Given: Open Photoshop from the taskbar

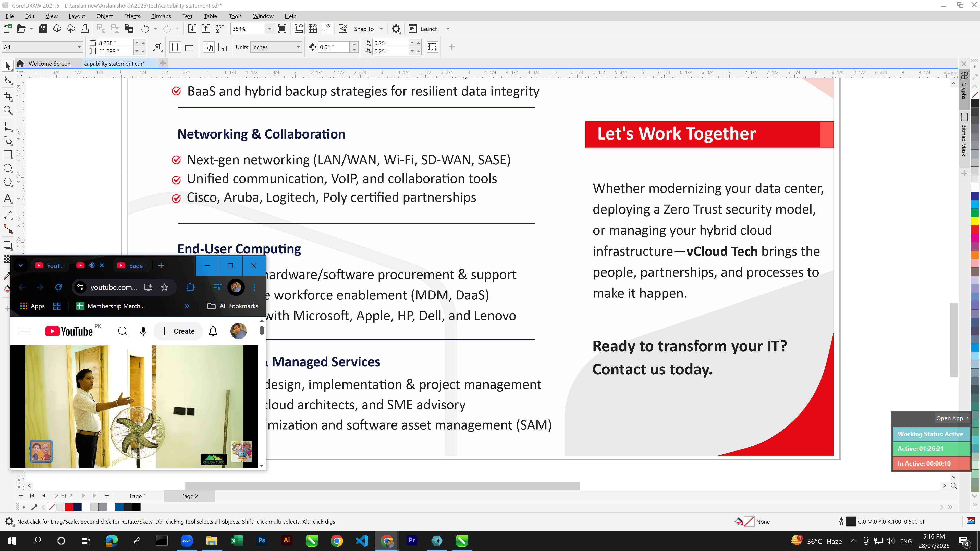Looking at the screenshot, I should point(262,540).
